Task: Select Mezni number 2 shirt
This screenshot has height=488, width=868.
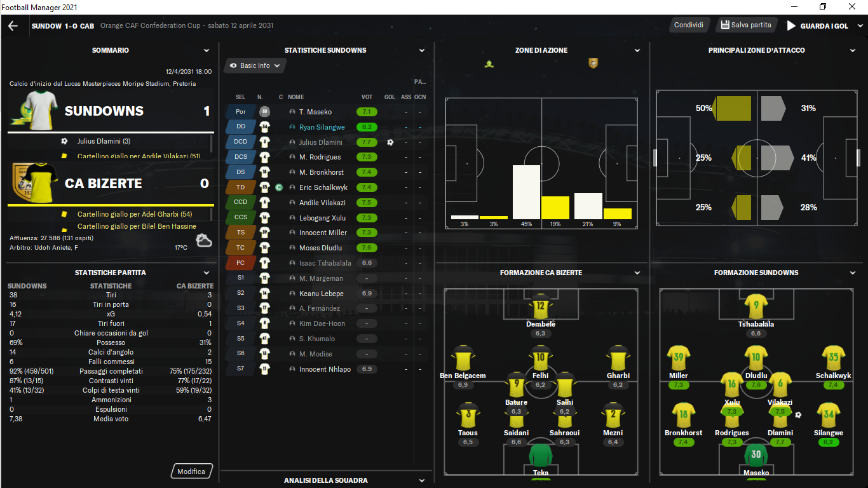Action: (613, 415)
